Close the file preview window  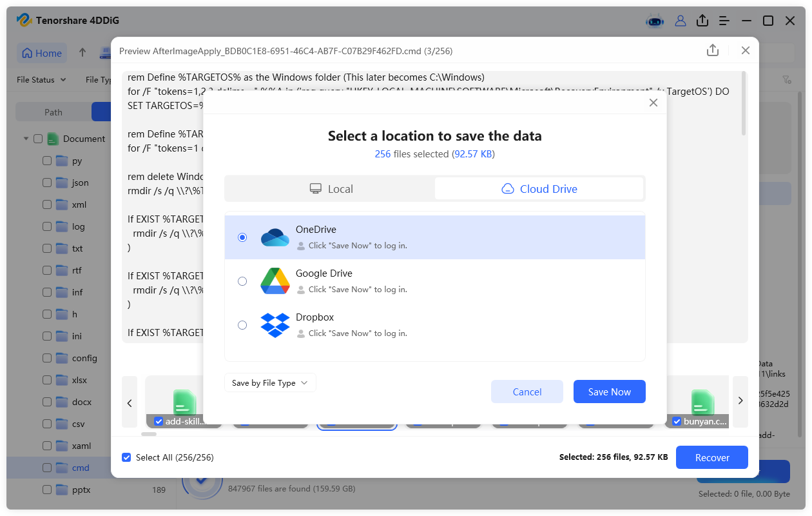(x=746, y=50)
